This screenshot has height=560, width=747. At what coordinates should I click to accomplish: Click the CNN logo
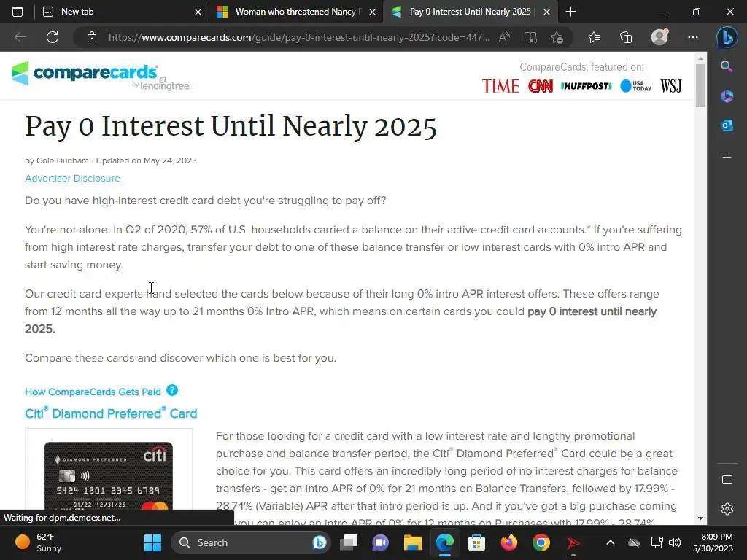pyautogui.click(x=541, y=86)
